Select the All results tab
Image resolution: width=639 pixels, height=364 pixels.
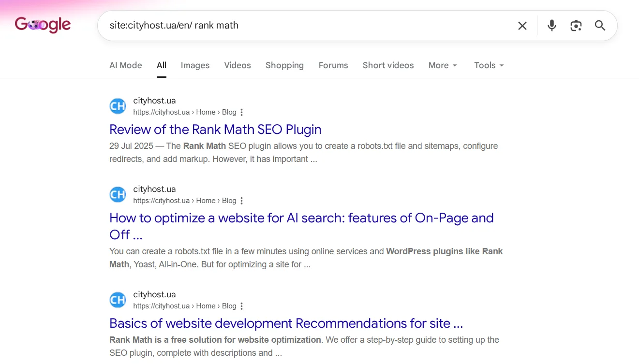(x=162, y=65)
